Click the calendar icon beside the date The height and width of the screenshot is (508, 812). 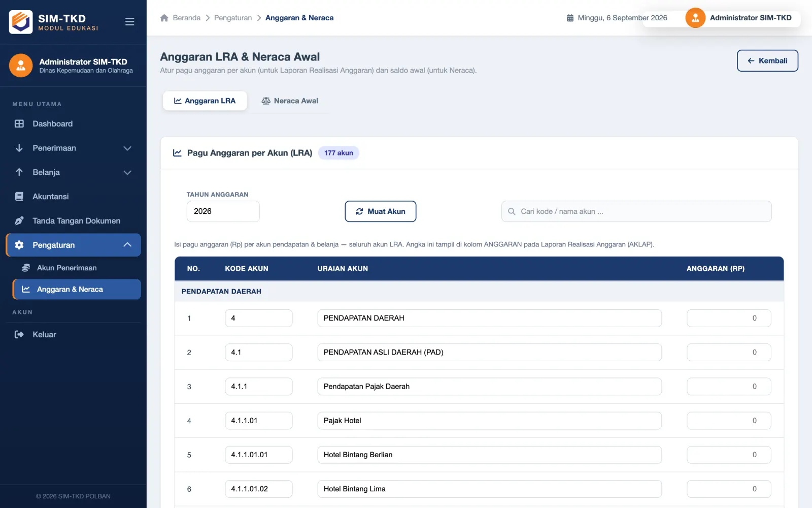tap(570, 18)
